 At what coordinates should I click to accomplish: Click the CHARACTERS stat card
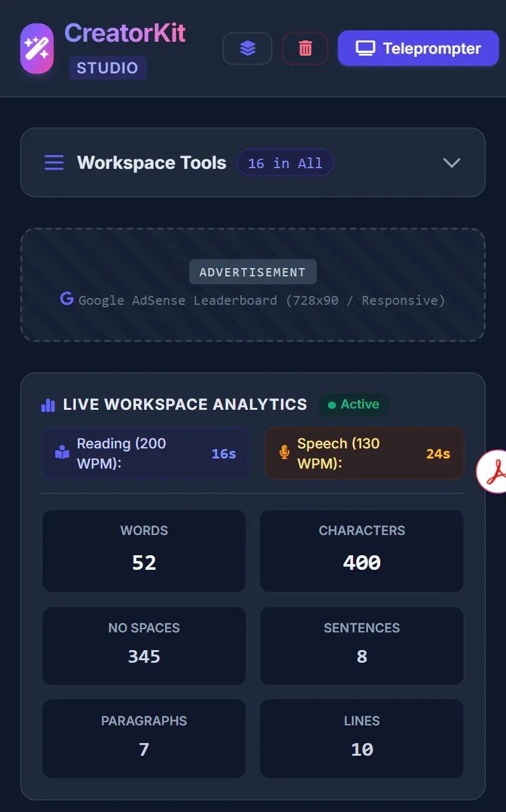click(x=362, y=551)
